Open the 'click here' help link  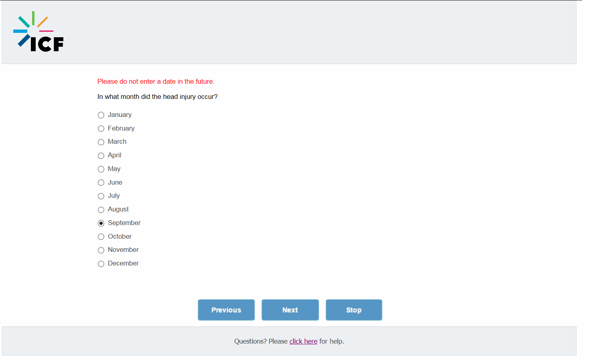click(x=303, y=341)
